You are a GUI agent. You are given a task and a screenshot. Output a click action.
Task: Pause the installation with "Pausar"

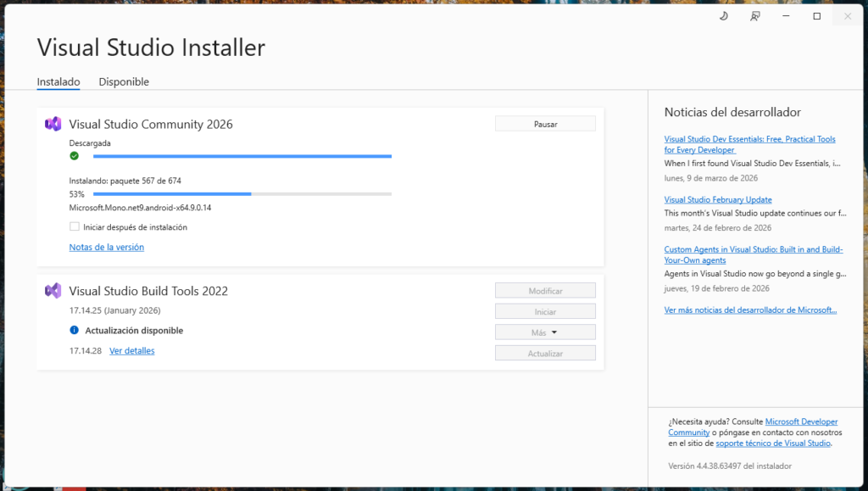(x=545, y=124)
